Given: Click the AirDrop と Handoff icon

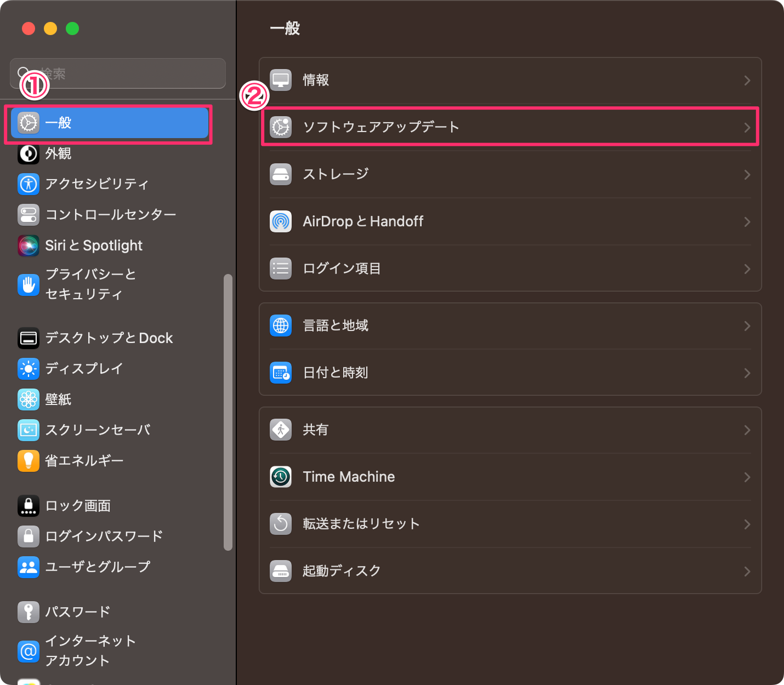Looking at the screenshot, I should pos(281,221).
